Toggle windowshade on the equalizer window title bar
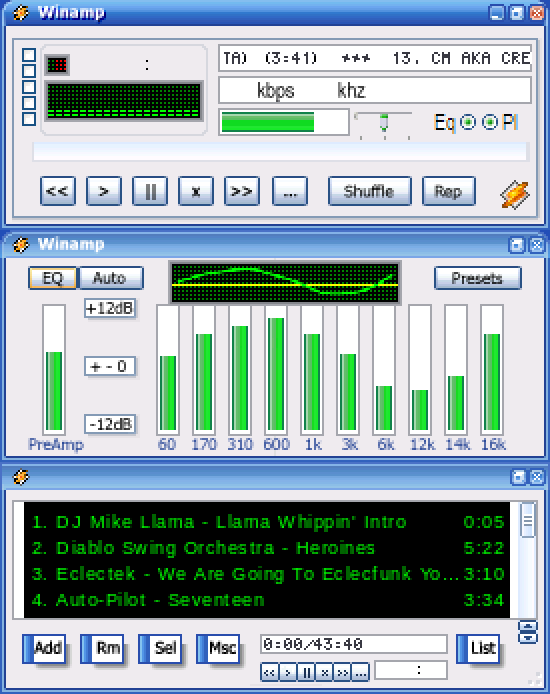Image resolution: width=550 pixels, height=694 pixels. pos(516,245)
